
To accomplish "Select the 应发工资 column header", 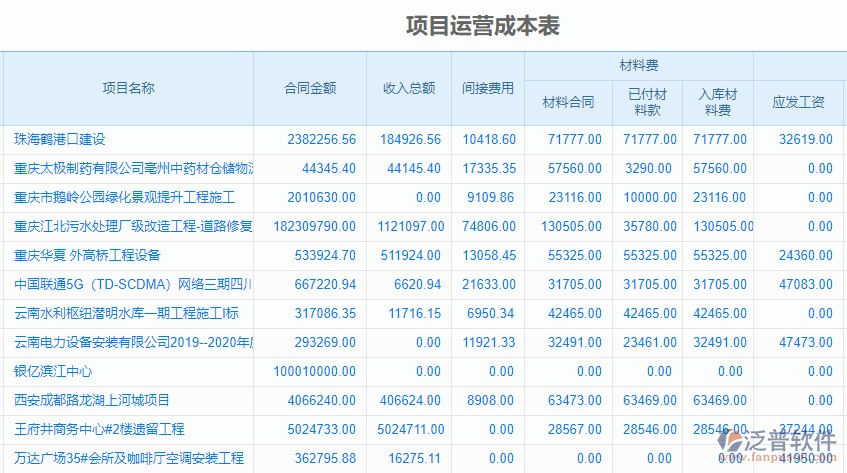I will coord(798,103).
